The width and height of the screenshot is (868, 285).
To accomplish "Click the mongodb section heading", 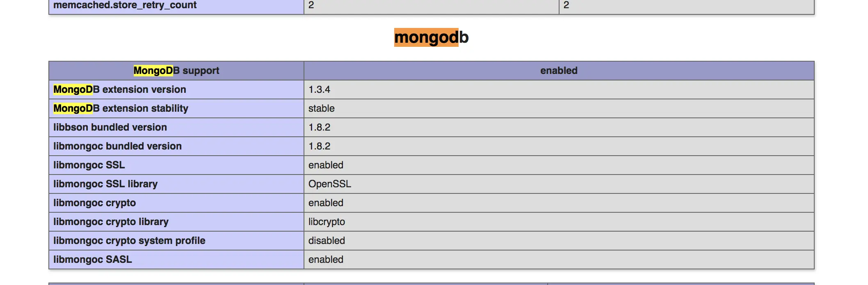I will pos(431,37).
